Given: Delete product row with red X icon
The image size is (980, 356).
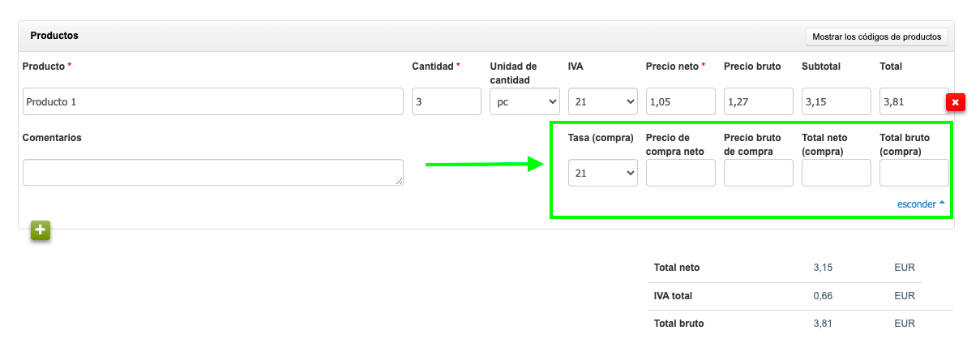Looking at the screenshot, I should pos(955,102).
